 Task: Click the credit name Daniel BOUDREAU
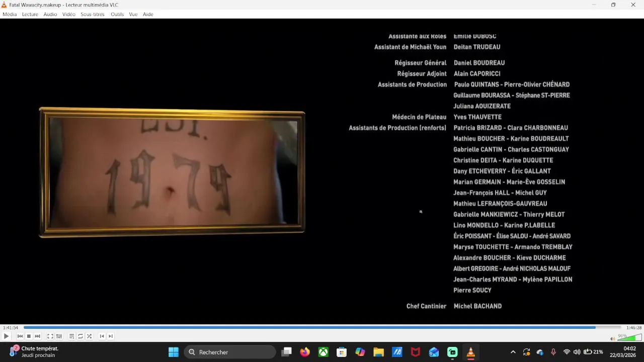[479, 63]
